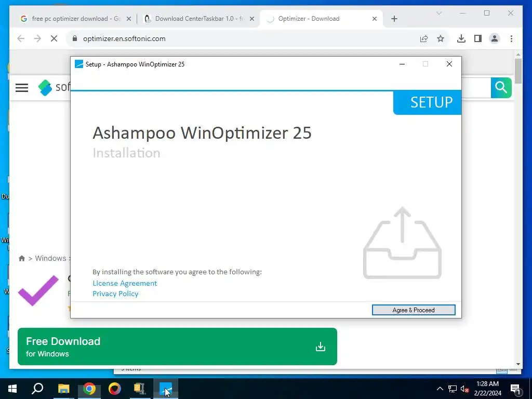This screenshot has width=532, height=399.
Task: Click the Chrome taskbar icon
Action: (x=89, y=389)
